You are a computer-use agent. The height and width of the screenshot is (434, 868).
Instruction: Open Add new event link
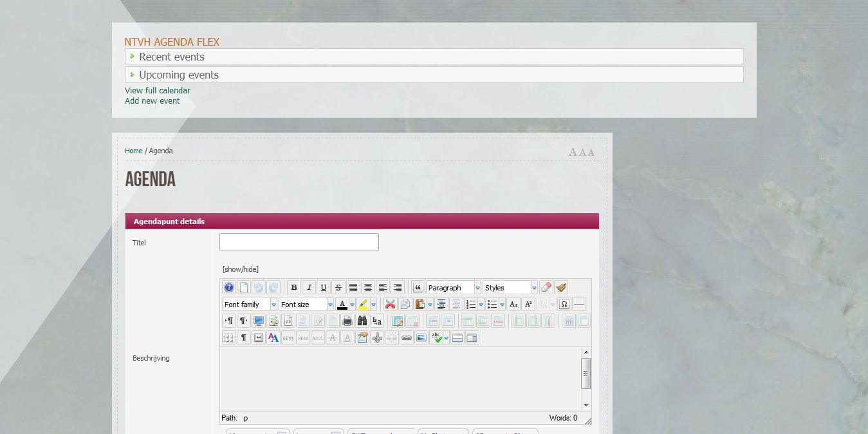[x=152, y=101]
